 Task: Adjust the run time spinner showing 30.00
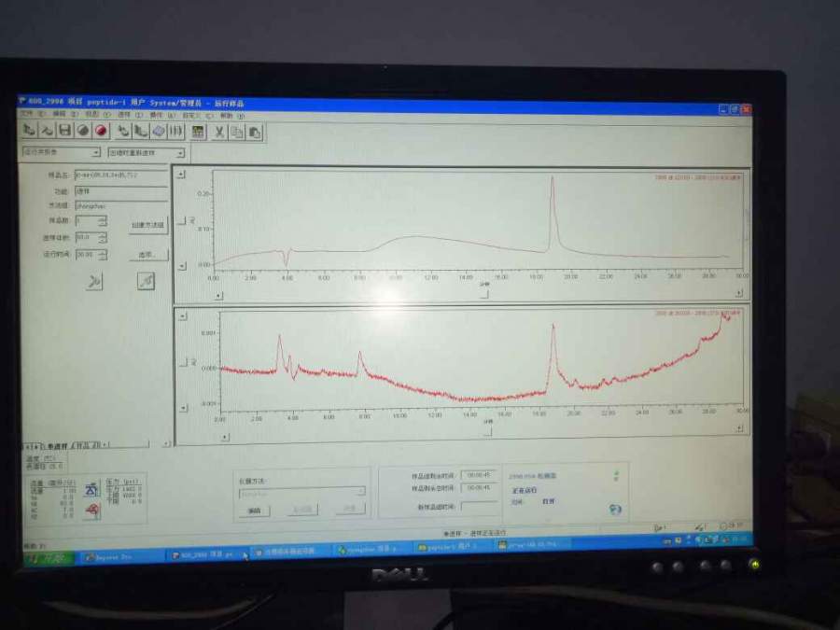coord(103,255)
